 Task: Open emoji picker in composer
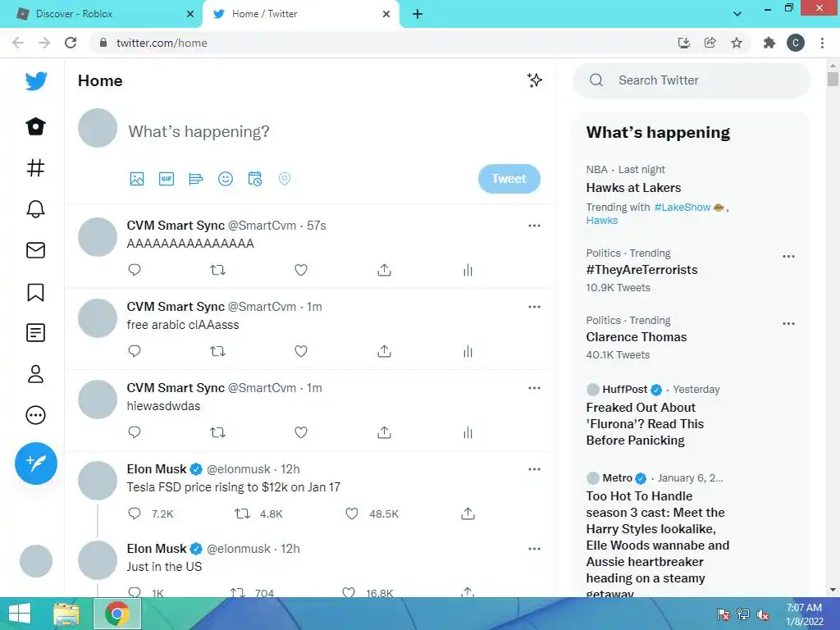click(x=226, y=178)
